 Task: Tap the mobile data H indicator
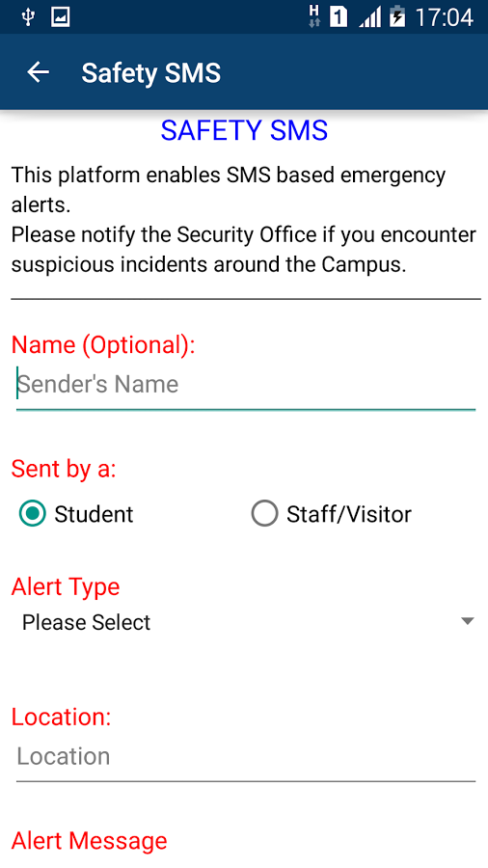314,16
